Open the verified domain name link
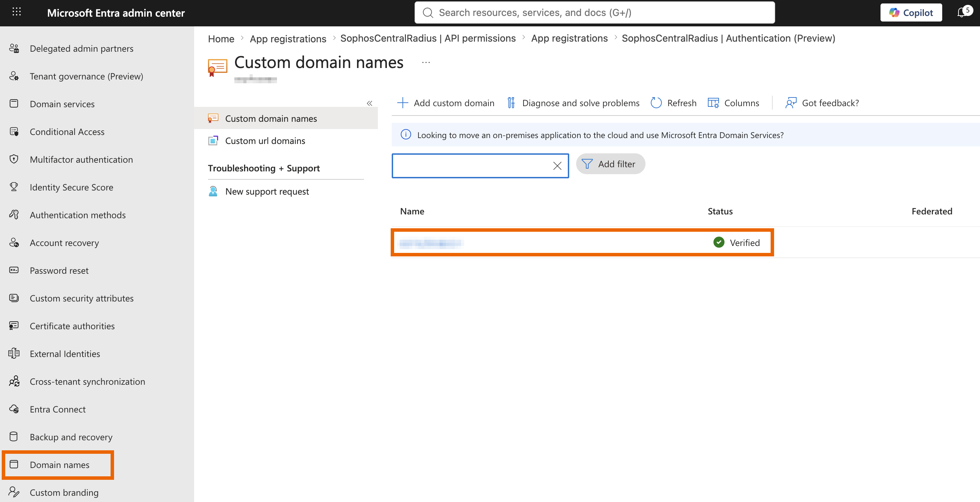The width and height of the screenshot is (980, 502). pos(430,243)
